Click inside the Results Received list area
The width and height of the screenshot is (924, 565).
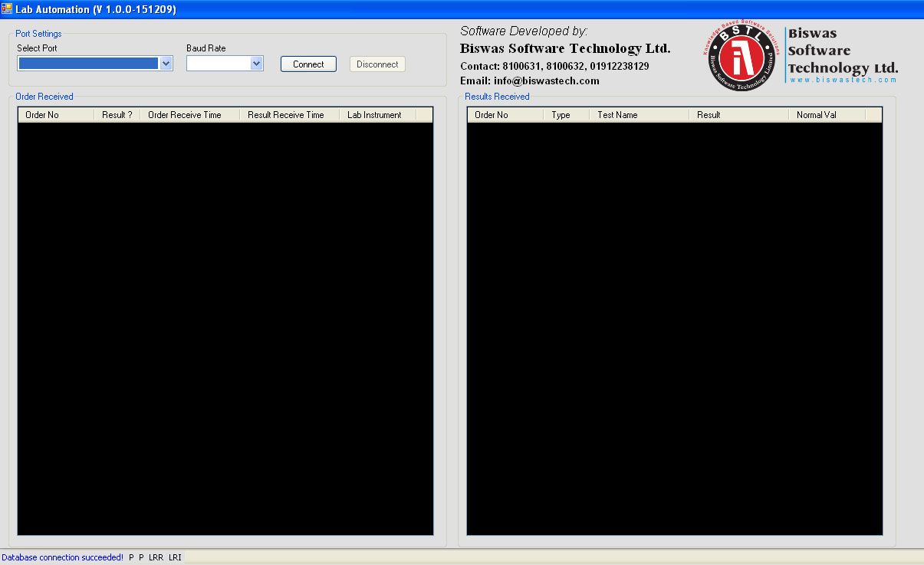675,328
